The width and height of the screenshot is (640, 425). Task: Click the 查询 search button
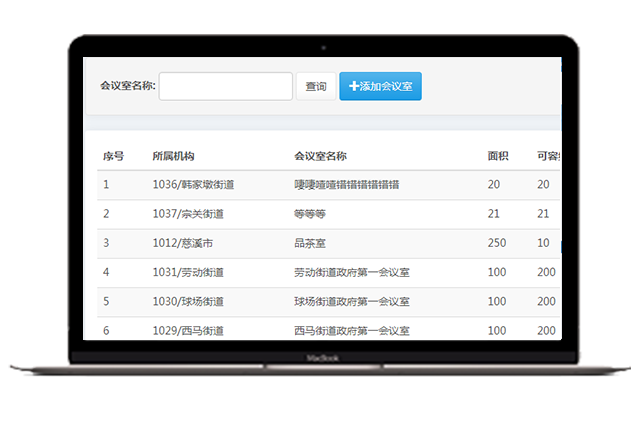(x=315, y=87)
